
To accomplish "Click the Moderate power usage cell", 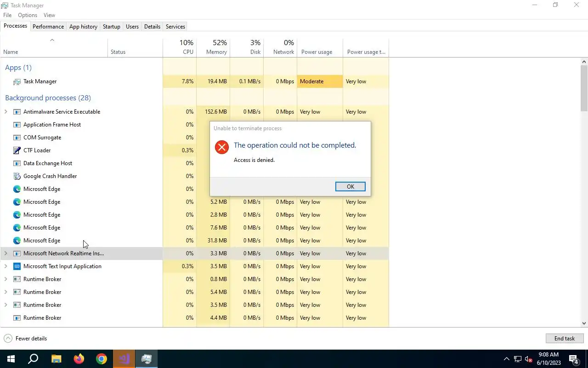I will point(320,81).
